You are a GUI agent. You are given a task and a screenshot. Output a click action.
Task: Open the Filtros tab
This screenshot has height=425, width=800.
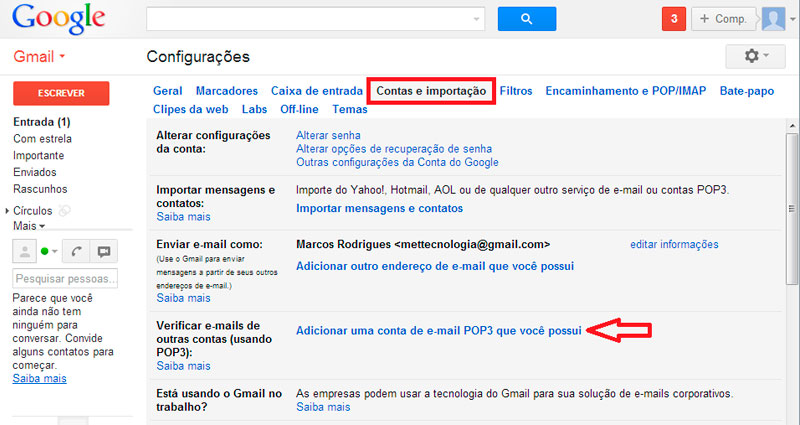[516, 91]
